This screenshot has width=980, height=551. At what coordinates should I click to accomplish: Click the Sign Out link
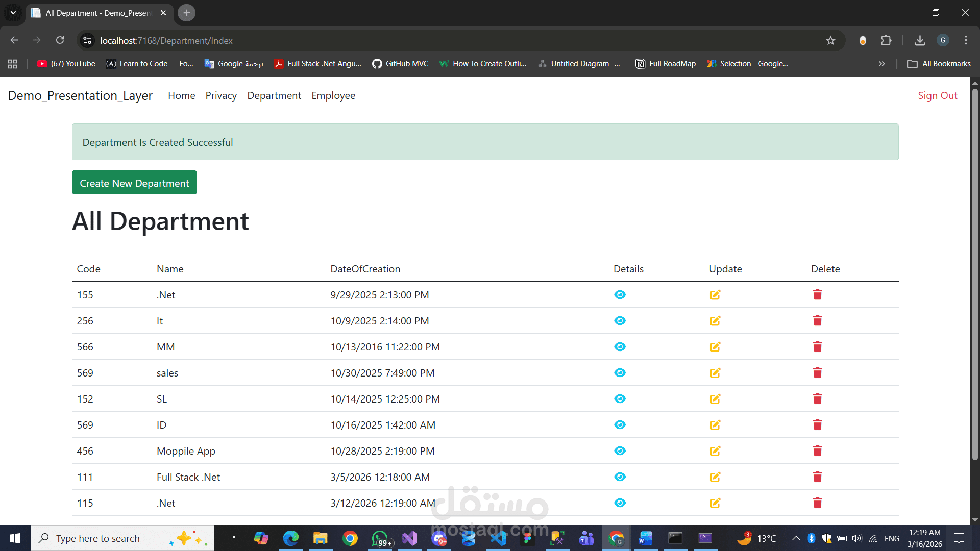tap(937, 96)
